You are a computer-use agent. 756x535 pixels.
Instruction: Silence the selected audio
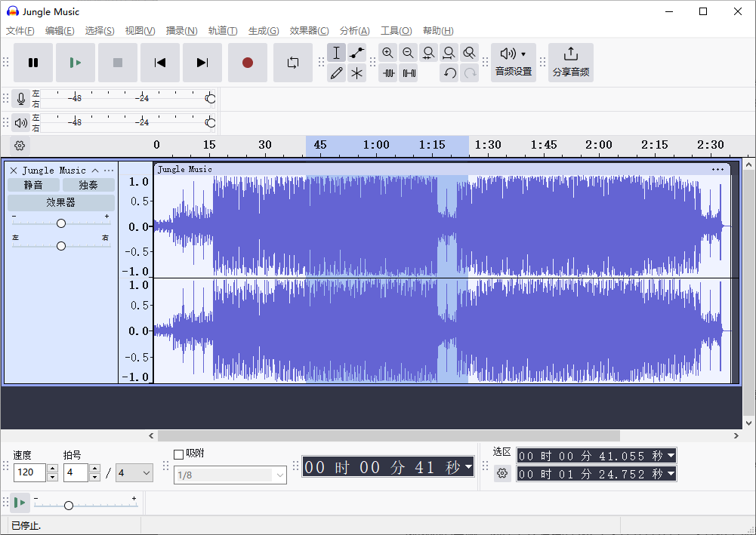(x=409, y=73)
